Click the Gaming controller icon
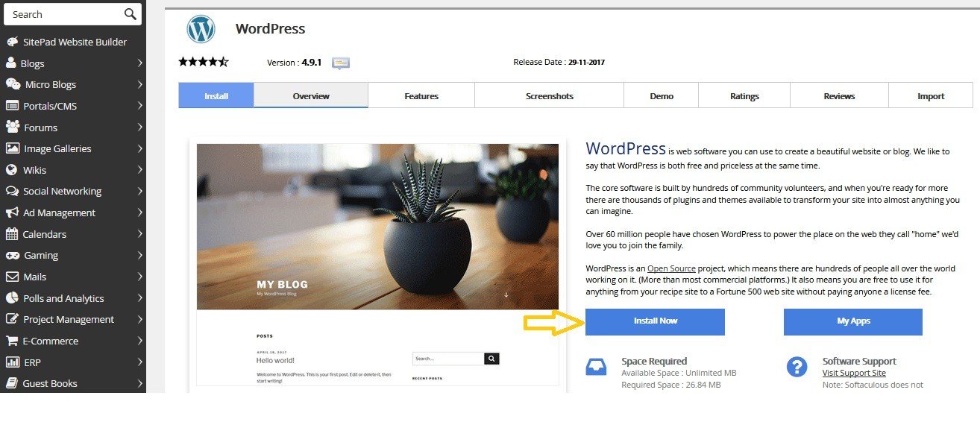 [12, 255]
